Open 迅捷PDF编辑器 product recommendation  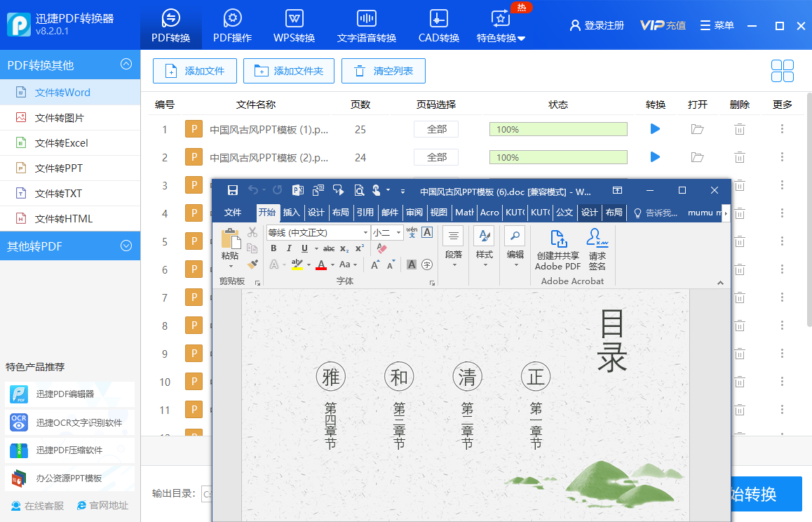pyautogui.click(x=70, y=394)
